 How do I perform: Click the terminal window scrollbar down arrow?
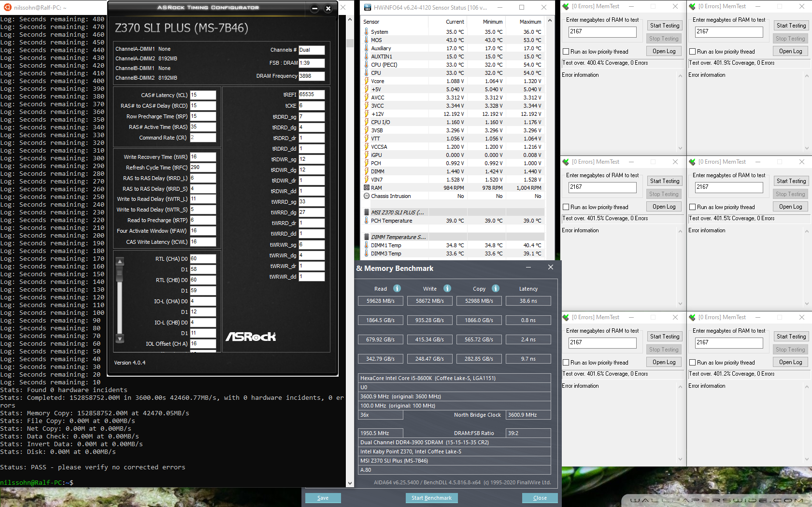pyautogui.click(x=350, y=483)
